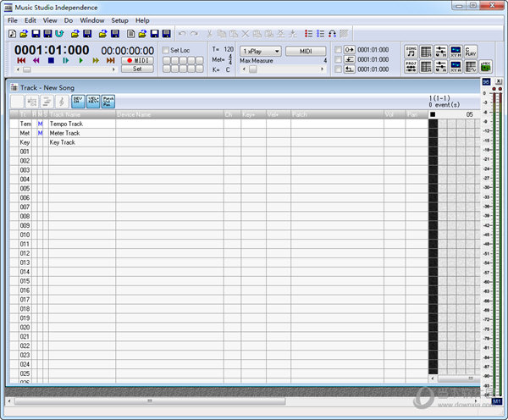Check the box beside loop locator row

pos(338,69)
